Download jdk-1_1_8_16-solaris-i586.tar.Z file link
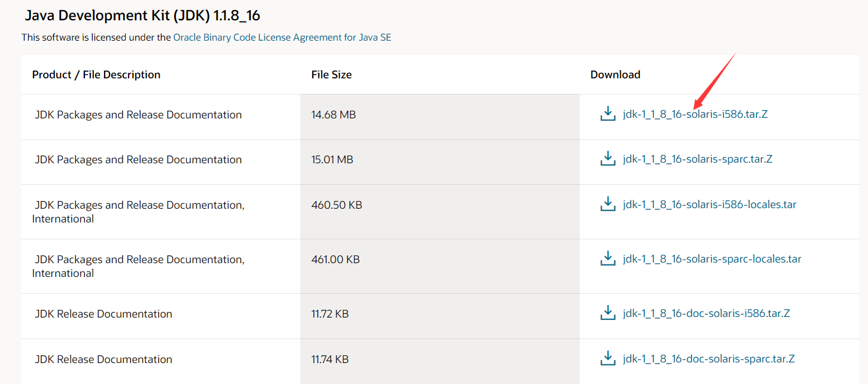Viewport: 868px width, 384px height. pyautogui.click(x=695, y=114)
